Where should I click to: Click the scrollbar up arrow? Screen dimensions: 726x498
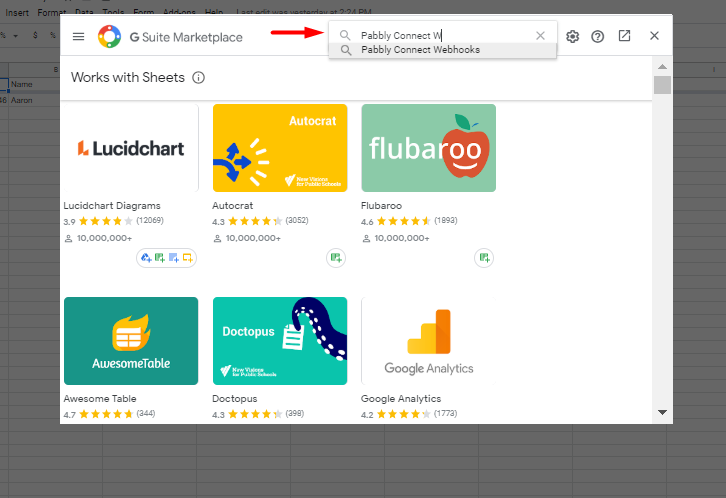(x=662, y=67)
